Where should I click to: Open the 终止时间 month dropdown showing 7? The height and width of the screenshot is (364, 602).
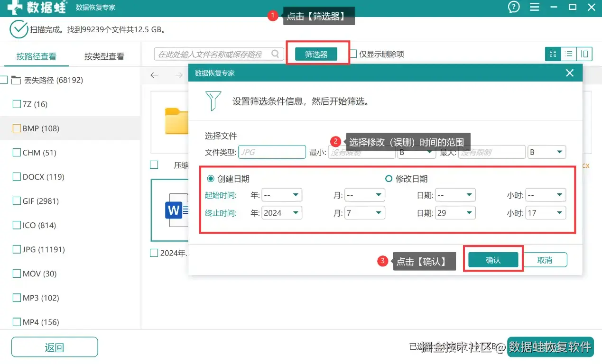(365, 213)
